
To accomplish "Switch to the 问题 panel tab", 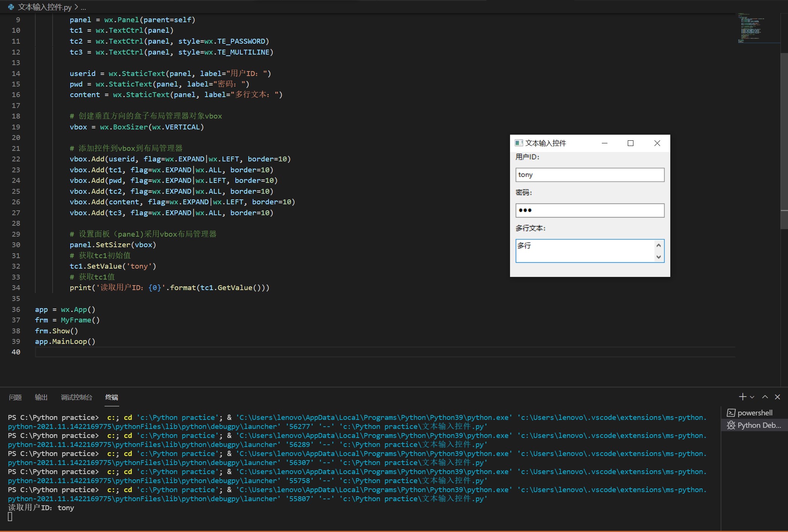I will 15,397.
